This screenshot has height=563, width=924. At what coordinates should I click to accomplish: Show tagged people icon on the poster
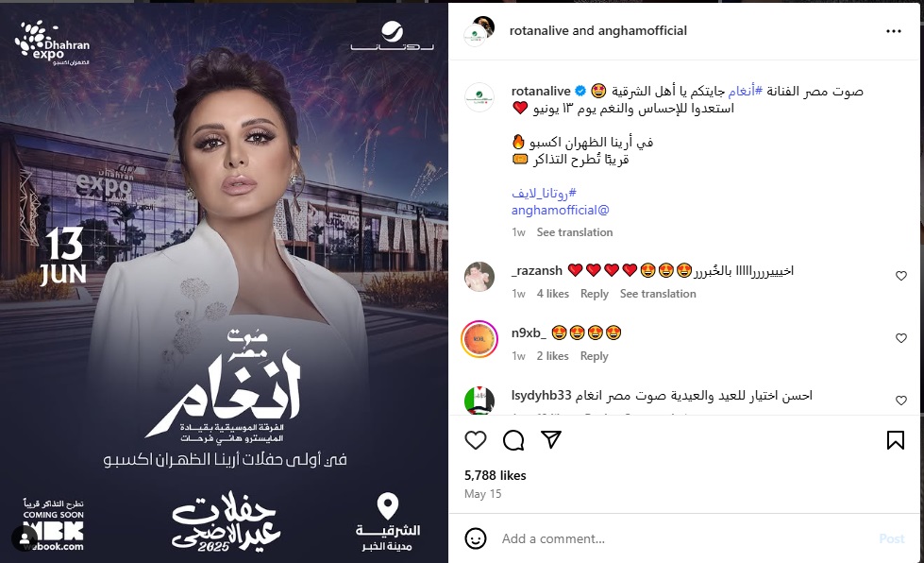point(25,537)
